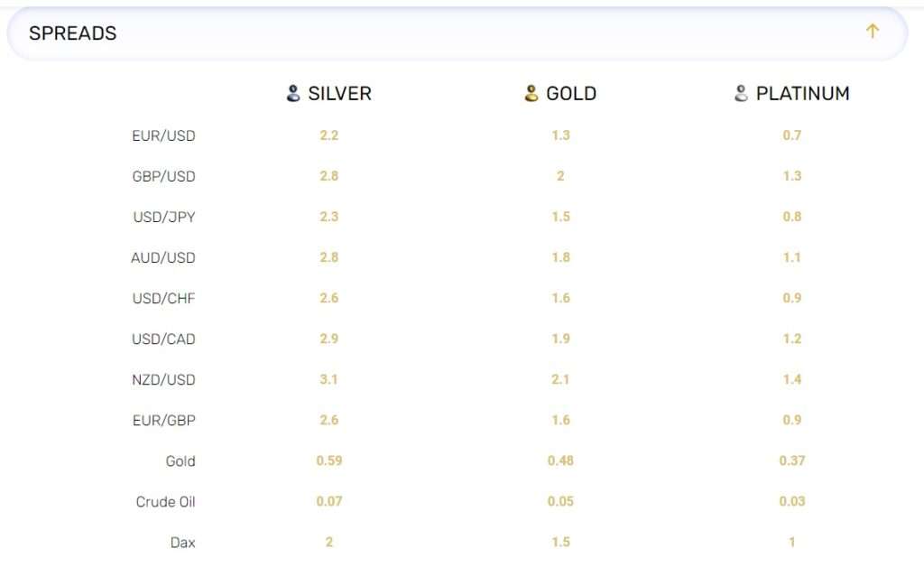
Task: Select the GOLD column heading
Action: pos(571,94)
